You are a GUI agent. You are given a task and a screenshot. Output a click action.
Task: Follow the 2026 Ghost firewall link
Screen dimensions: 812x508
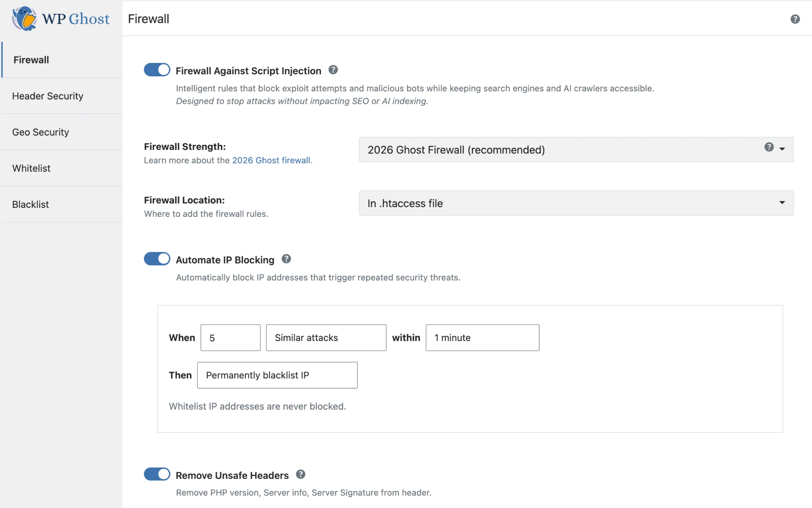pos(271,160)
